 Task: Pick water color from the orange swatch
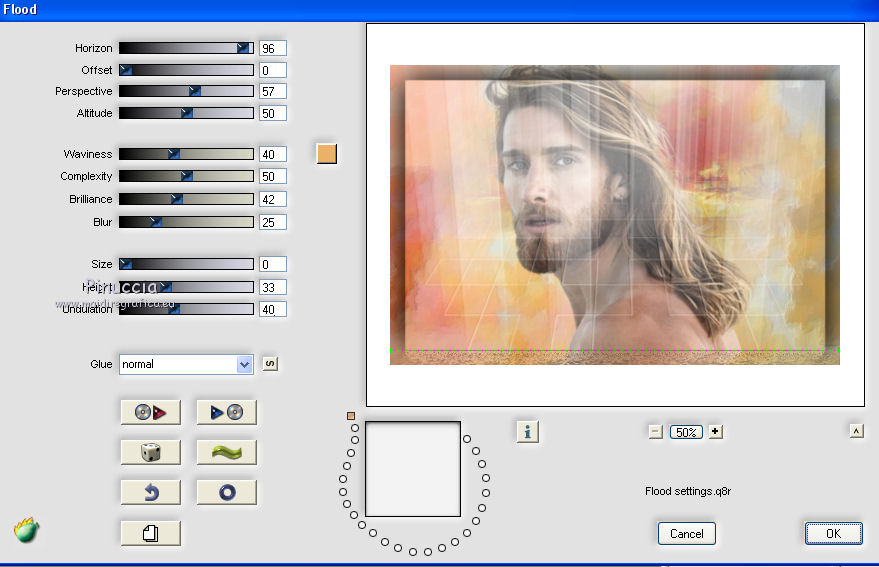click(327, 154)
